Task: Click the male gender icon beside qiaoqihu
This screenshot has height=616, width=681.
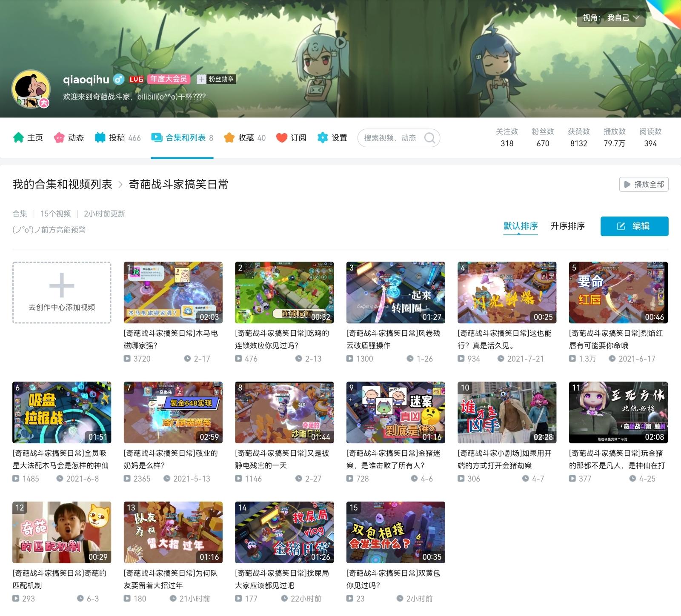Action: point(119,79)
